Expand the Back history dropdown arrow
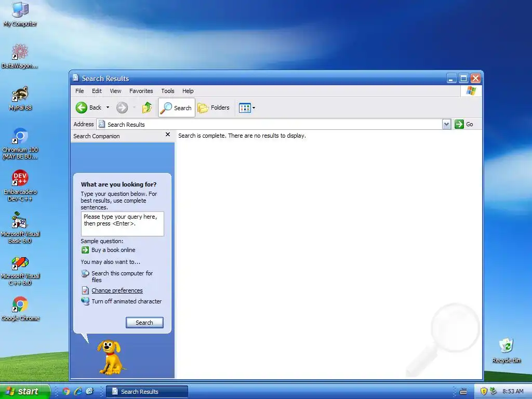The image size is (532, 399). pos(108,108)
